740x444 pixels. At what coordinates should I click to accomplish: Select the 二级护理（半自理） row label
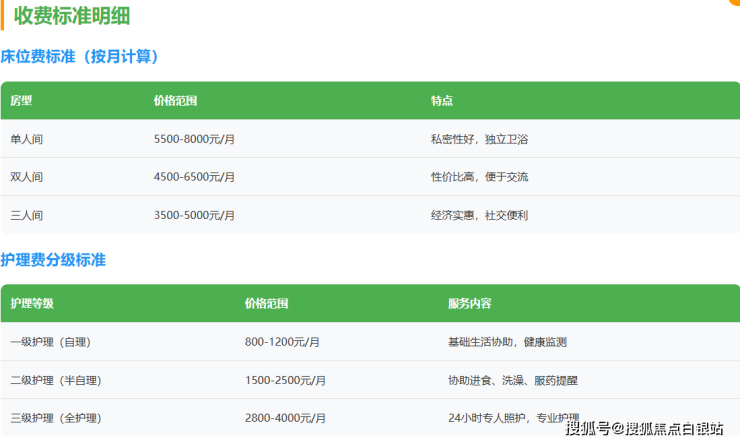(55, 380)
